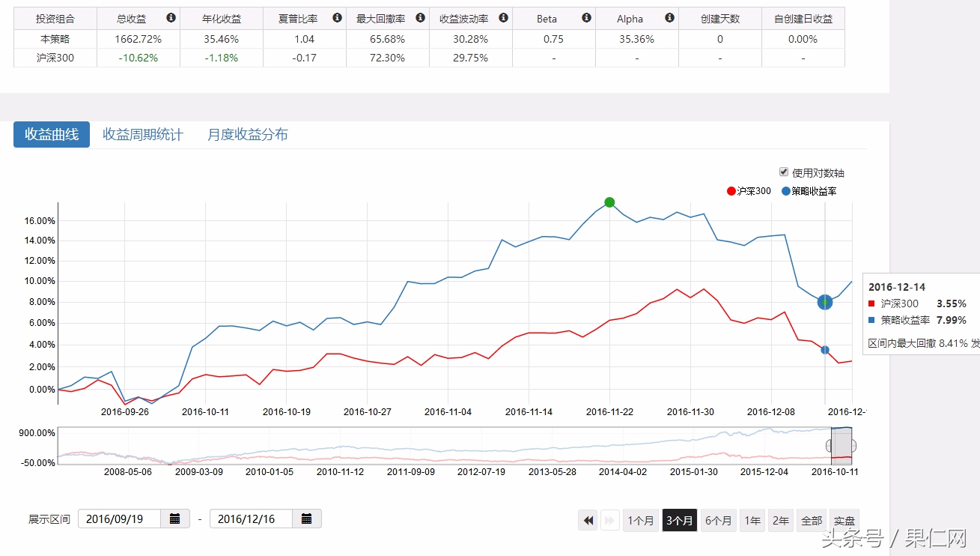Screen dimensions: 980x556
Task: Open the end date calendar picker icon
Action: pos(307,518)
